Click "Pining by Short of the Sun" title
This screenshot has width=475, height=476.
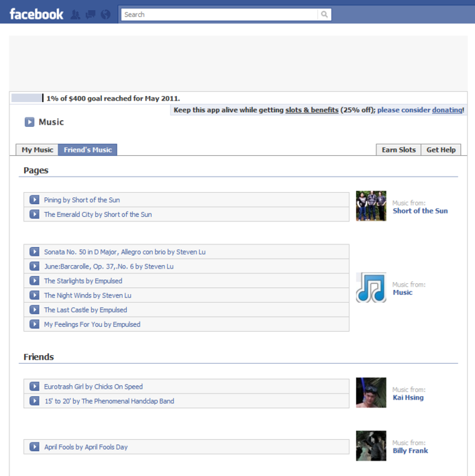[82, 200]
